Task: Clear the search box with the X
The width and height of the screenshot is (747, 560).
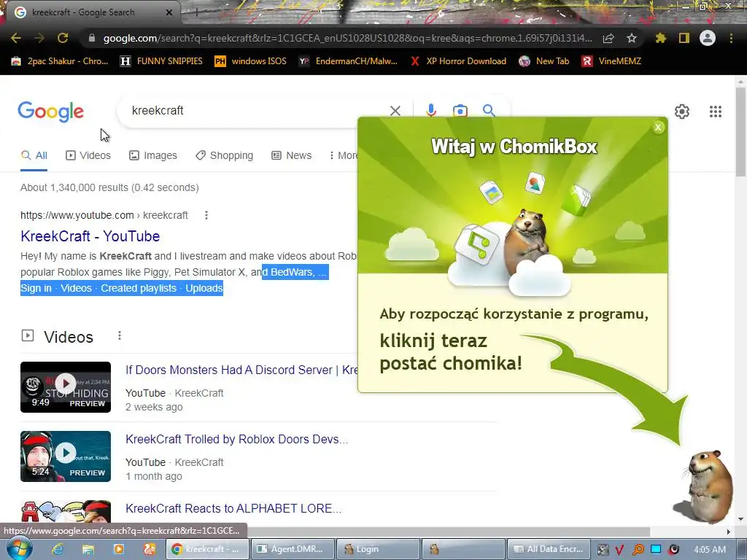Action: tap(395, 111)
